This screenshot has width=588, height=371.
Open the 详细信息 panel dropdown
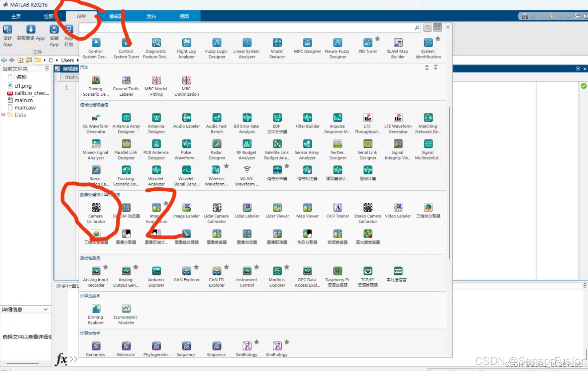pos(45,310)
